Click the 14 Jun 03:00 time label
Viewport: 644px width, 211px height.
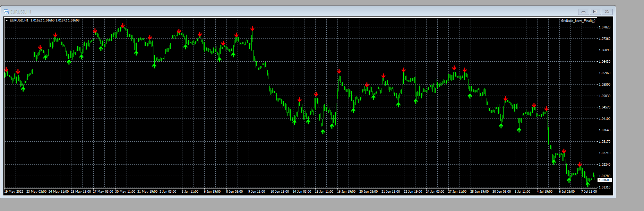[302, 192]
